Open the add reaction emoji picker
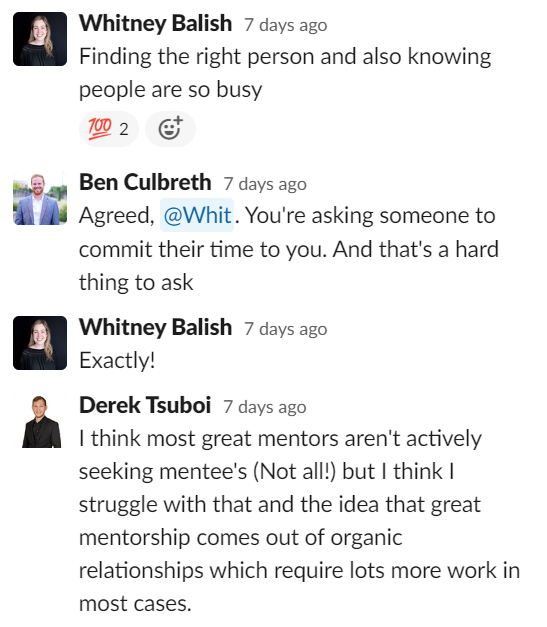Viewport: 547px width, 627px height. (170, 129)
